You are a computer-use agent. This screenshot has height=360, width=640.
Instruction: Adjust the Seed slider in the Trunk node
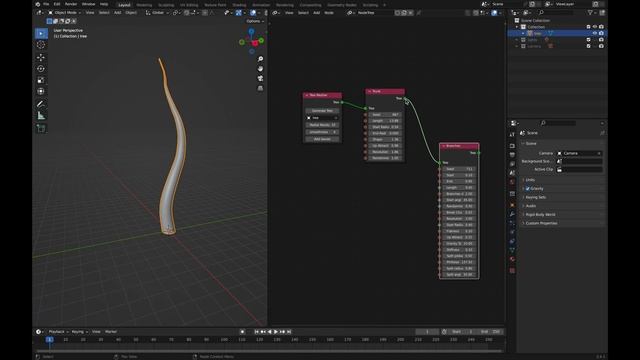tap(385, 115)
